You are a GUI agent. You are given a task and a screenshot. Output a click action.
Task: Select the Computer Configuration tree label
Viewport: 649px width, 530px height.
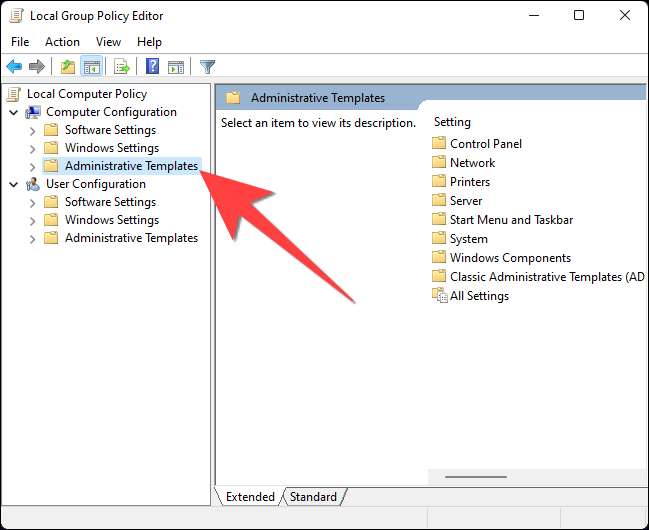pos(111,112)
